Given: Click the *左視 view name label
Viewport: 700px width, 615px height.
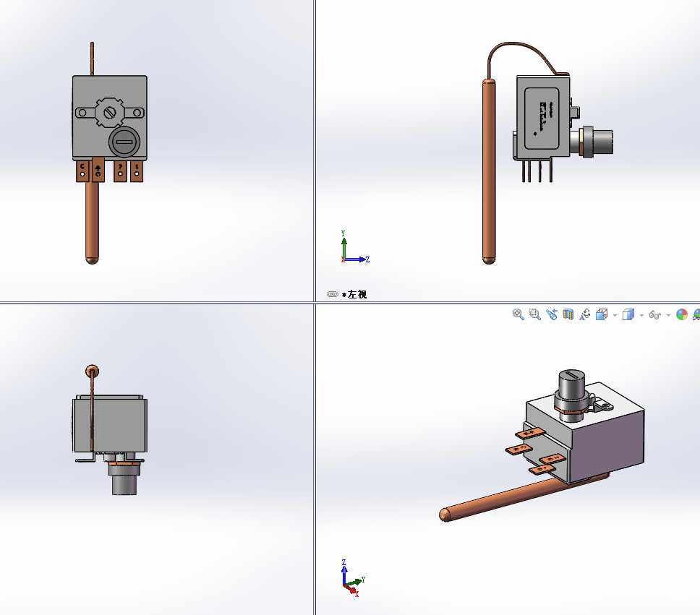Looking at the screenshot, I should [x=354, y=295].
